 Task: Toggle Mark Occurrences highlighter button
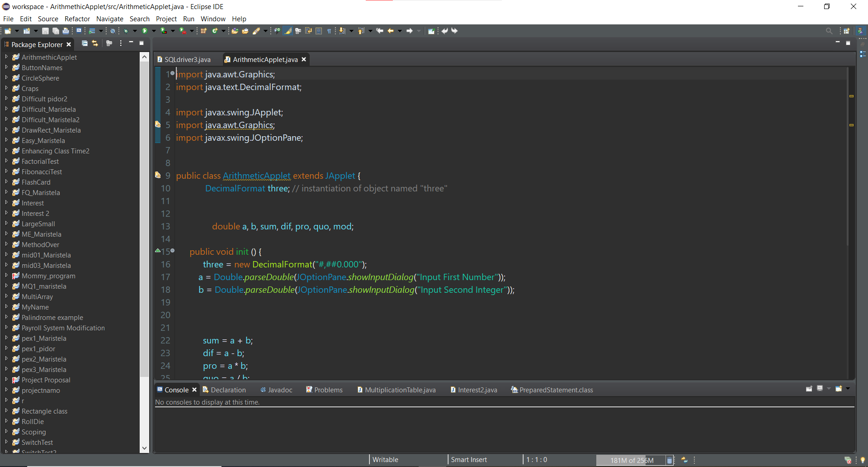tap(288, 31)
